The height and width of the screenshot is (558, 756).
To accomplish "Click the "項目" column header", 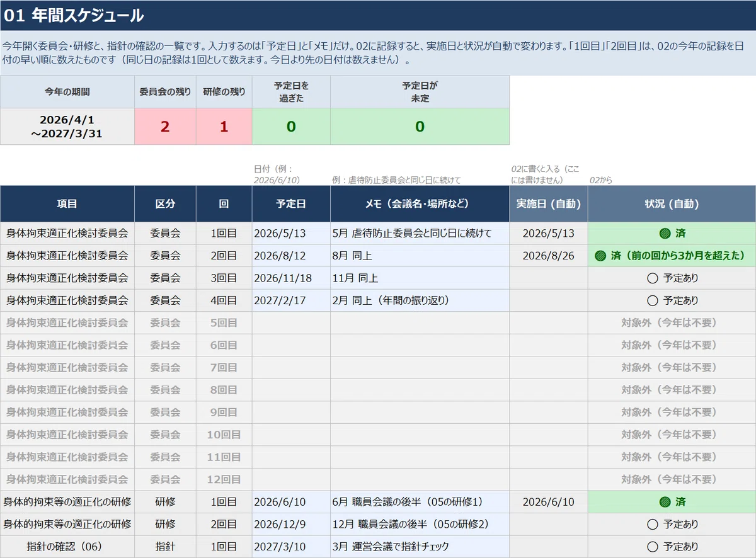I will coord(67,204).
